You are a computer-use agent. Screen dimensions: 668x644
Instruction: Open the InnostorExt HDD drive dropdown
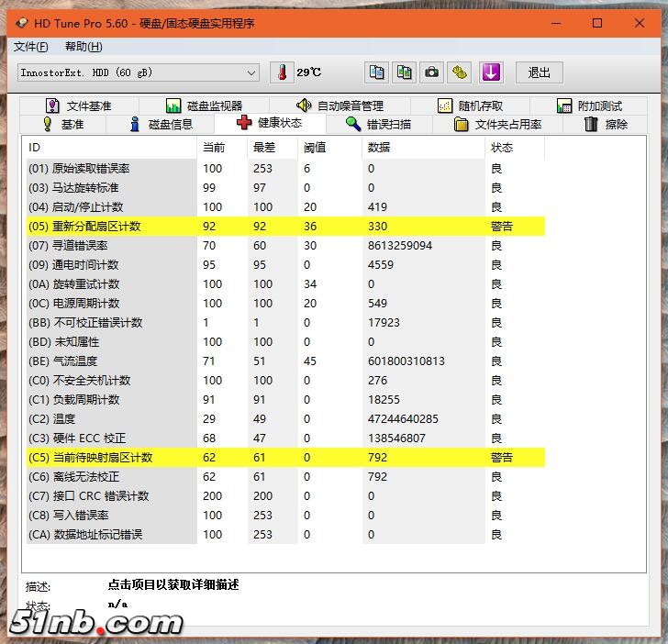pos(138,72)
